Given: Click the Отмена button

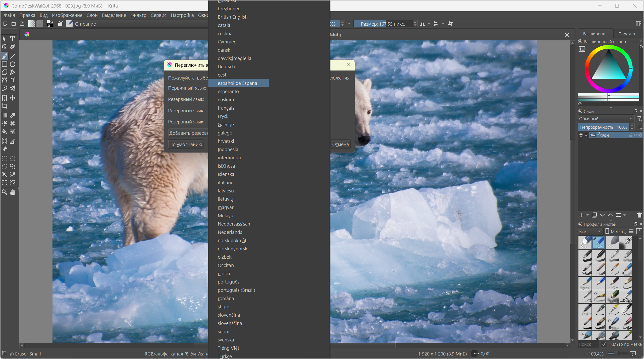Looking at the screenshot, I should coord(340,145).
